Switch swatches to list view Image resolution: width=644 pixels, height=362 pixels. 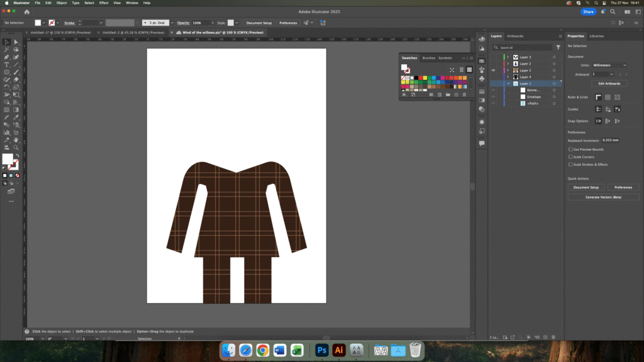click(461, 70)
